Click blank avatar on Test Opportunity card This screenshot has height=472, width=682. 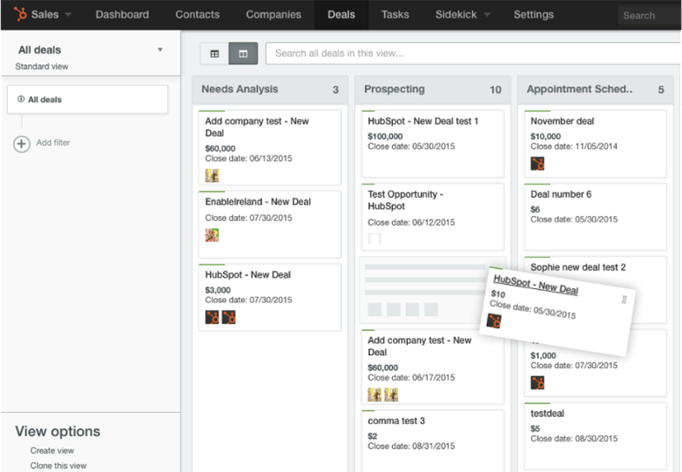click(374, 238)
